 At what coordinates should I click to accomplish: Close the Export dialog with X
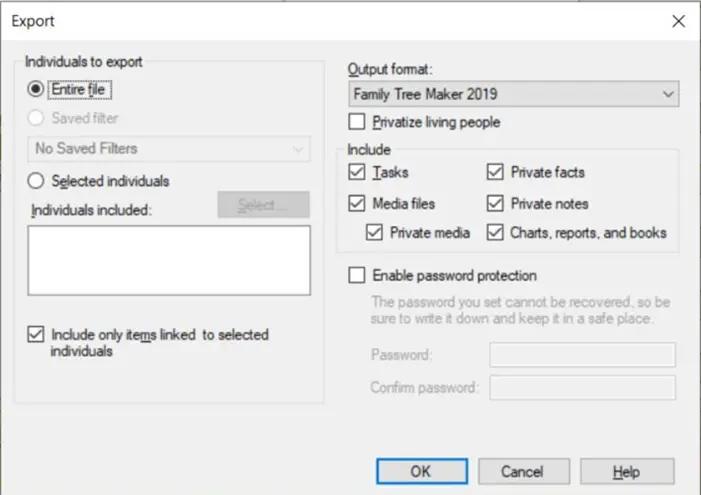point(679,21)
